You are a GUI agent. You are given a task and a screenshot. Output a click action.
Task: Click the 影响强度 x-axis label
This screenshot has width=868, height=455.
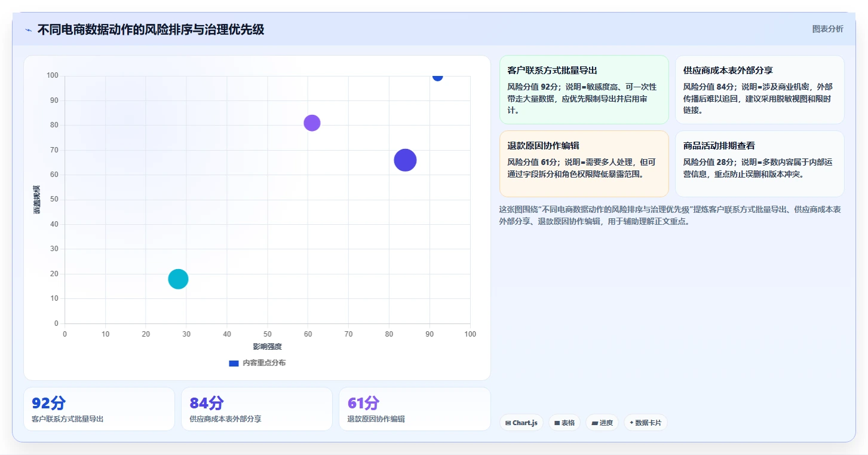[x=267, y=347]
